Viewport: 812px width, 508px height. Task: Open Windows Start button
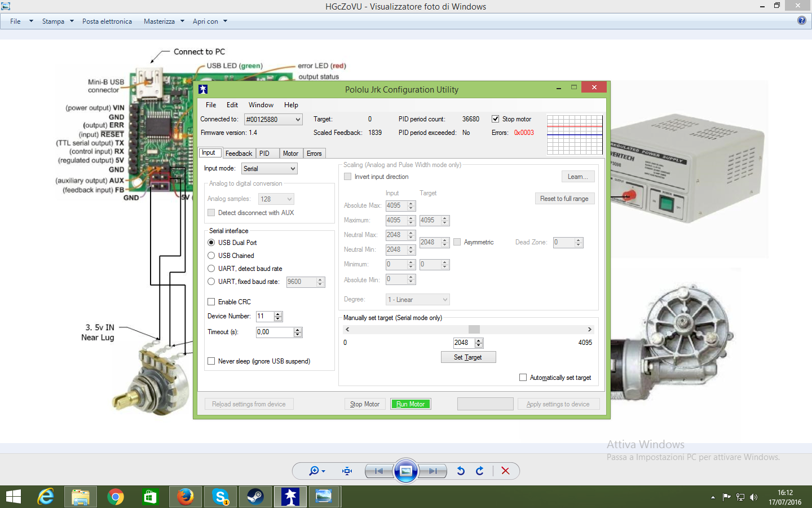tap(14, 497)
